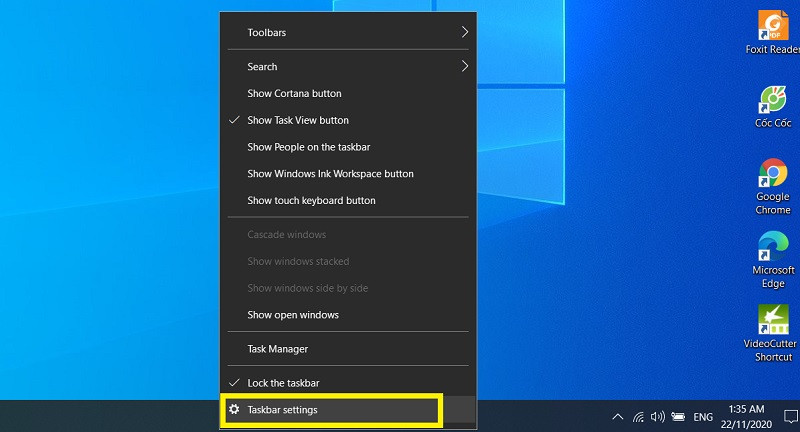The height and width of the screenshot is (432, 800).
Task: Choose Show open windows
Action: (x=348, y=315)
